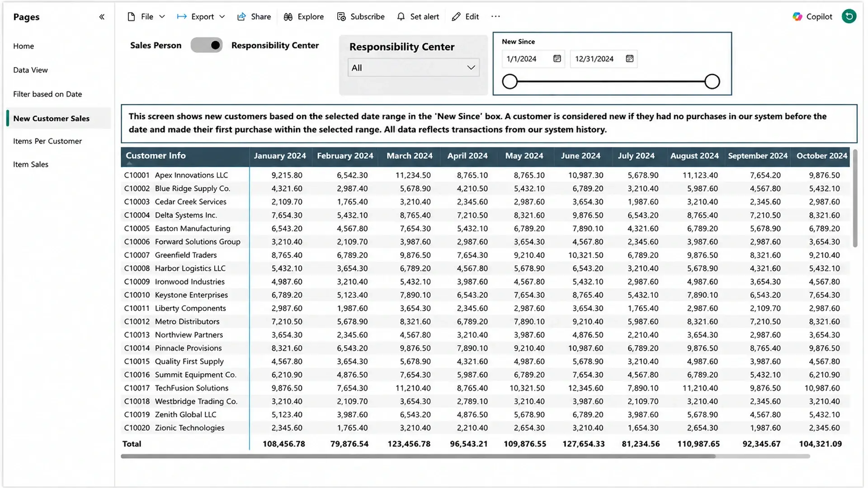The height and width of the screenshot is (488, 868).
Task: Click the horizontal scrollbar under the table
Action: [418, 456]
